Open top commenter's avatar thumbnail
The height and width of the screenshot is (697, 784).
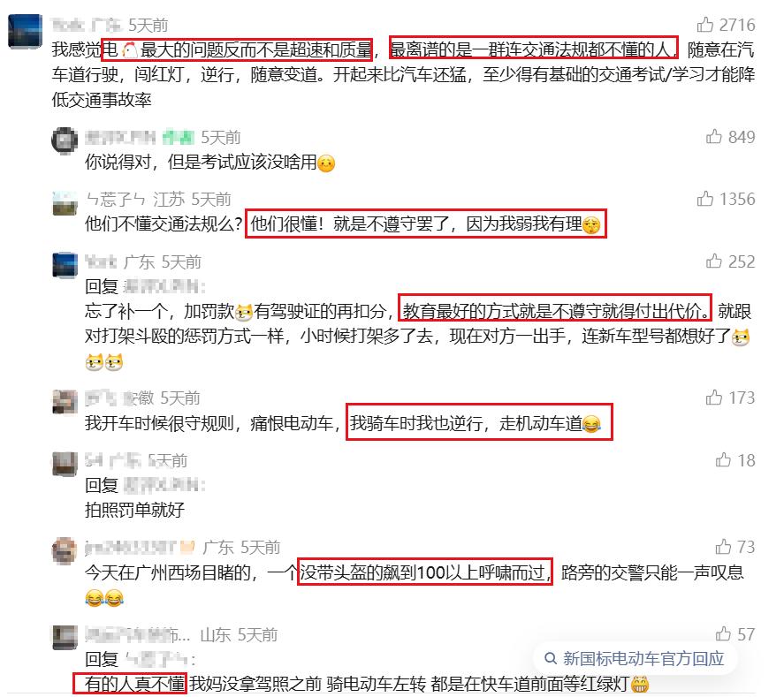point(25,31)
